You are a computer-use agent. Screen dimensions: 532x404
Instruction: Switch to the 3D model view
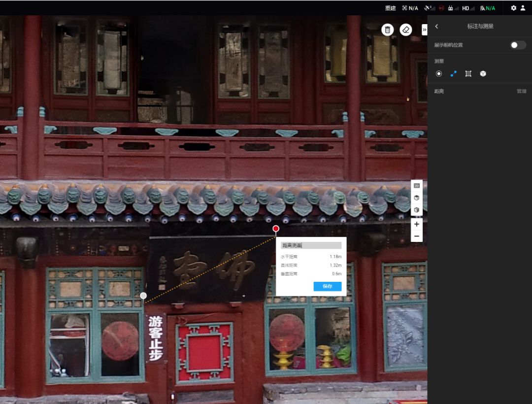[x=417, y=198]
